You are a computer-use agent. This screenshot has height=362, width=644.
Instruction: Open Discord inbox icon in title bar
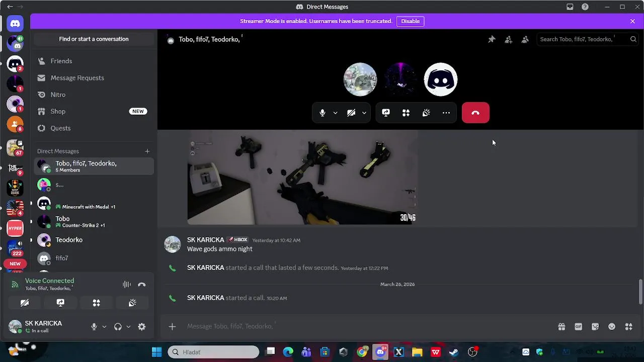(570, 7)
